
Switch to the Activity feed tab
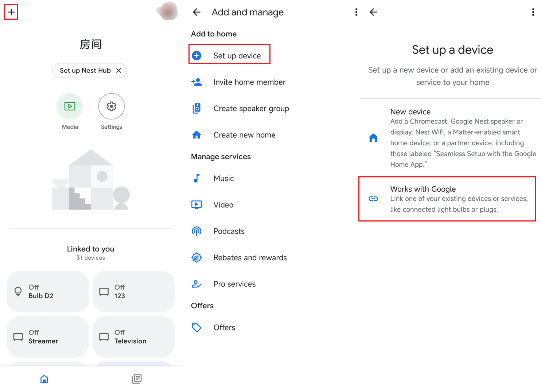click(x=137, y=379)
